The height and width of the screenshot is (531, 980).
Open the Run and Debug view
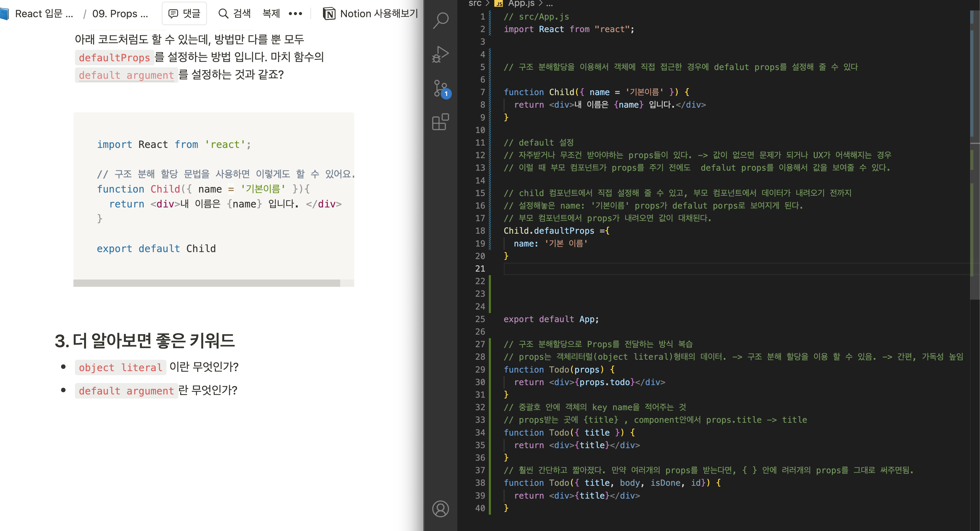click(440, 55)
